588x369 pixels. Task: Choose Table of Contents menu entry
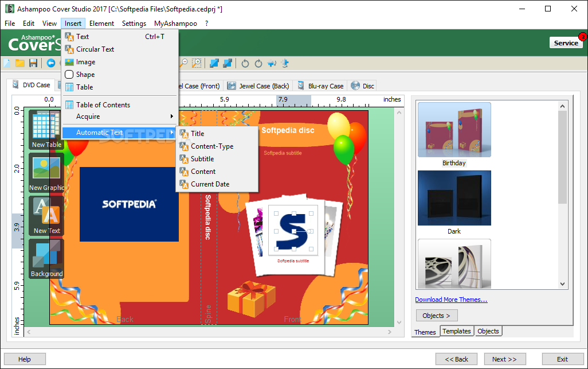coord(120,104)
